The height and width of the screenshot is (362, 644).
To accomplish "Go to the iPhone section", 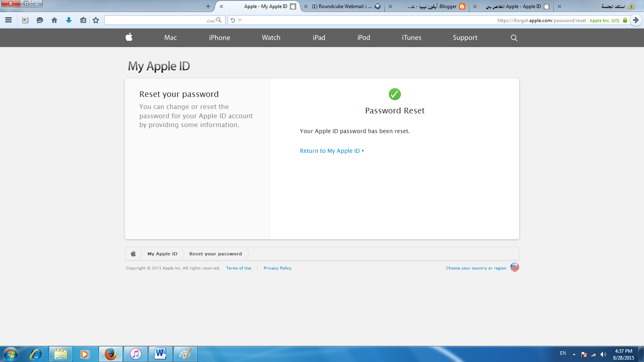I will point(220,37).
